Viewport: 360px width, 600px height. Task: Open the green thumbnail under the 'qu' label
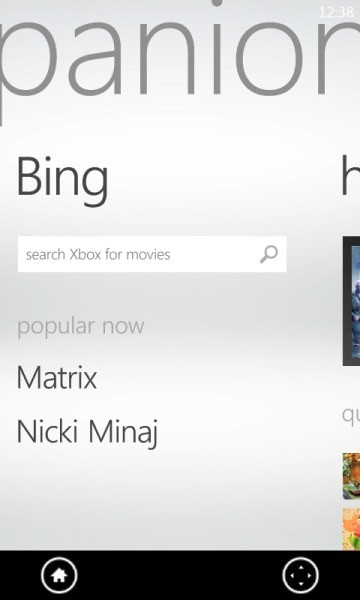point(351,476)
